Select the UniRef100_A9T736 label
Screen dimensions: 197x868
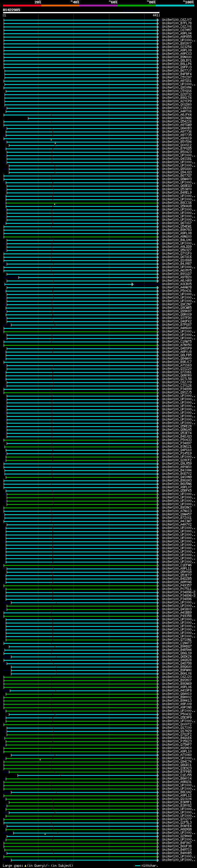[x=176, y=132]
